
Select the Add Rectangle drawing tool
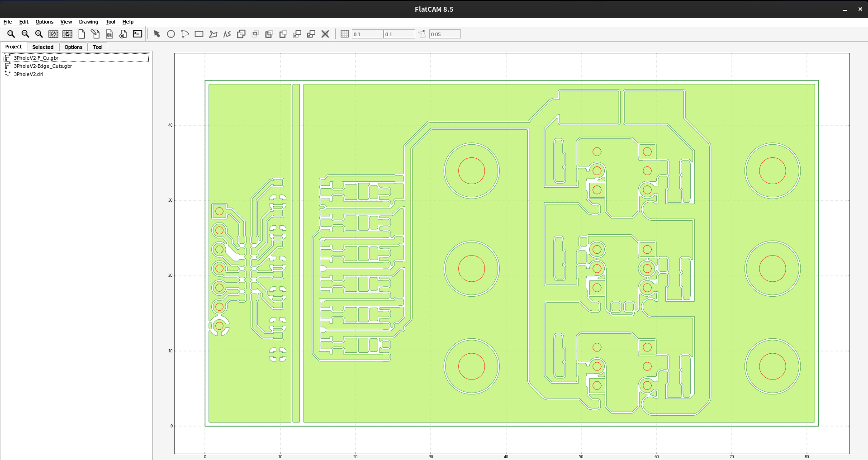click(199, 34)
